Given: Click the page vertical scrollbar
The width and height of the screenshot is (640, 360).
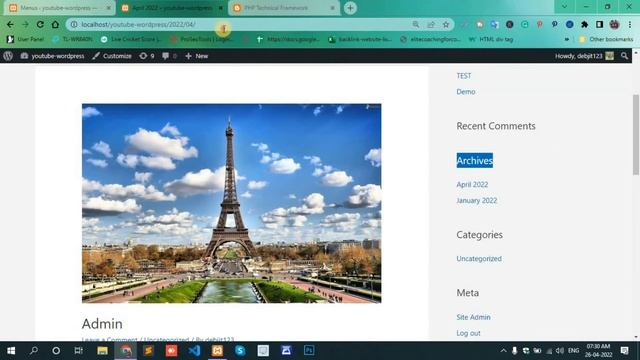Looking at the screenshot, I should [636, 135].
